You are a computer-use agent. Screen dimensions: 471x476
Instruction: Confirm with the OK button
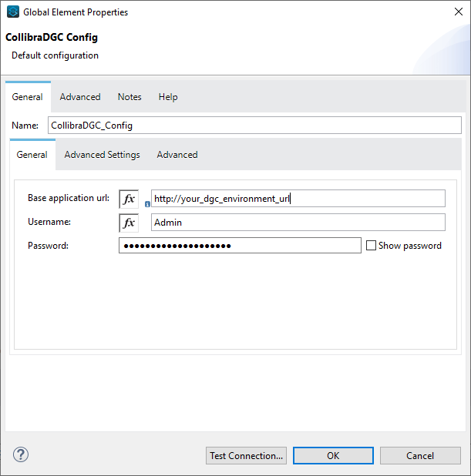333,455
